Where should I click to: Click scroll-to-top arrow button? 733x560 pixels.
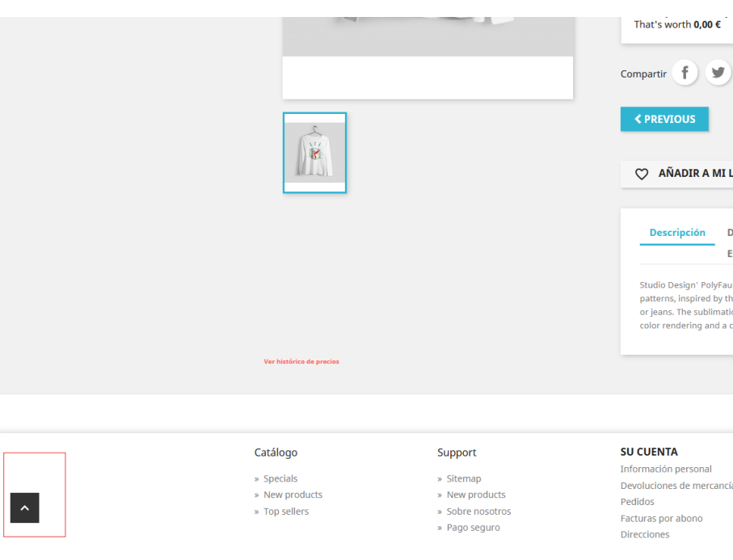(x=25, y=507)
